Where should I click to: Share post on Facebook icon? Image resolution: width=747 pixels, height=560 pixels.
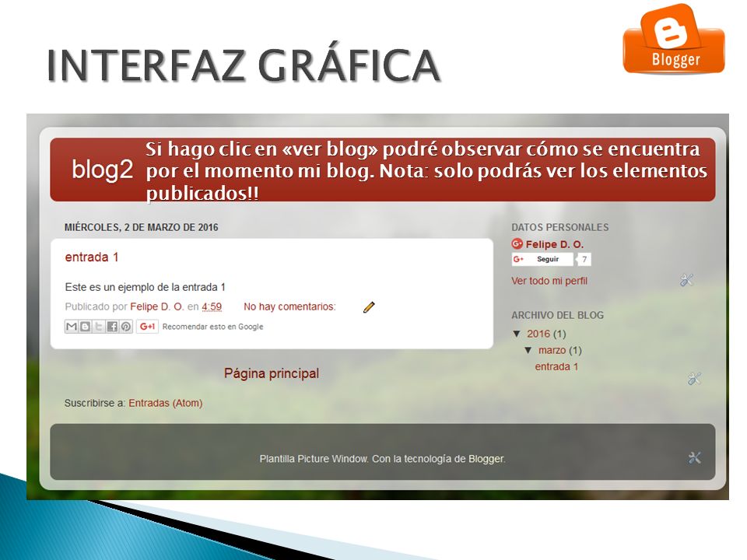(112, 326)
